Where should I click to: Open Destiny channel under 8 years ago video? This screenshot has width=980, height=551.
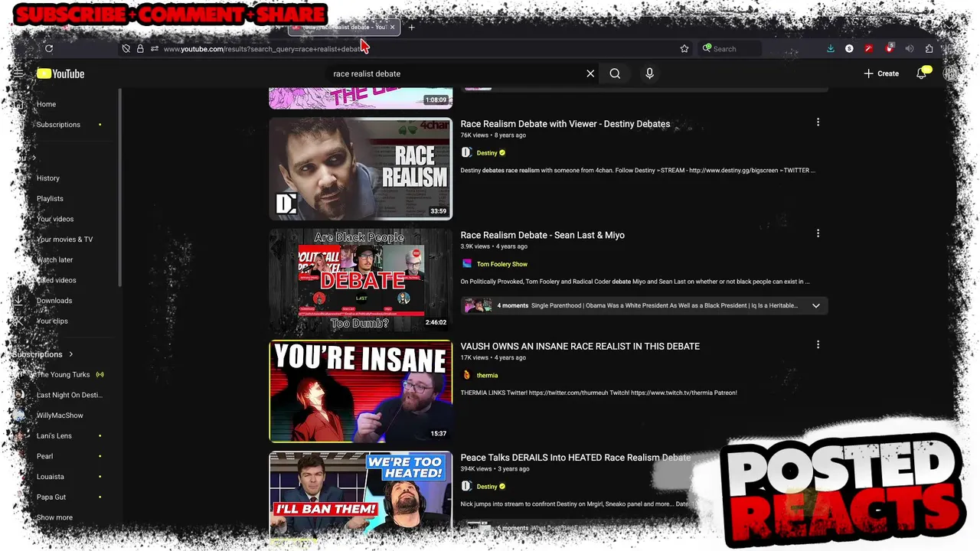point(487,153)
